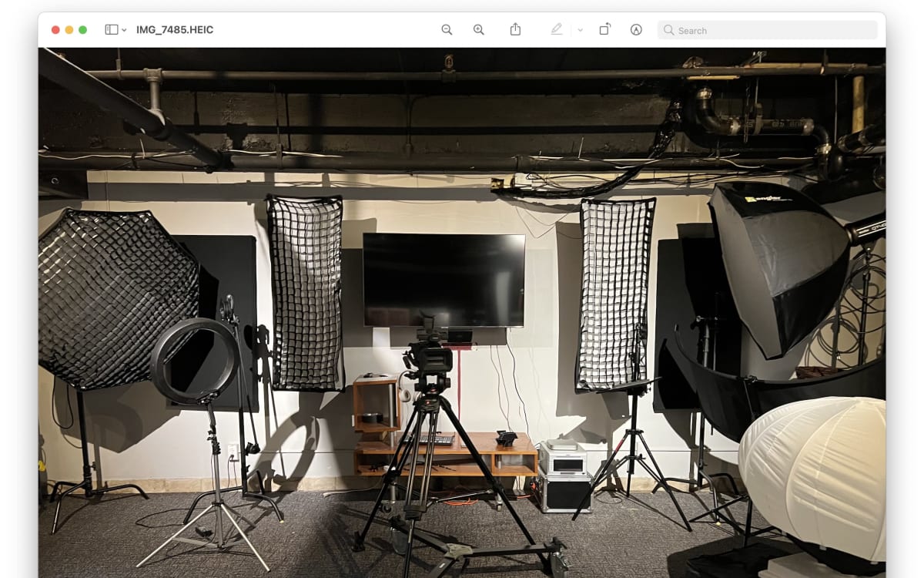Click the Search field
This screenshot has width=924, height=578.
(768, 30)
